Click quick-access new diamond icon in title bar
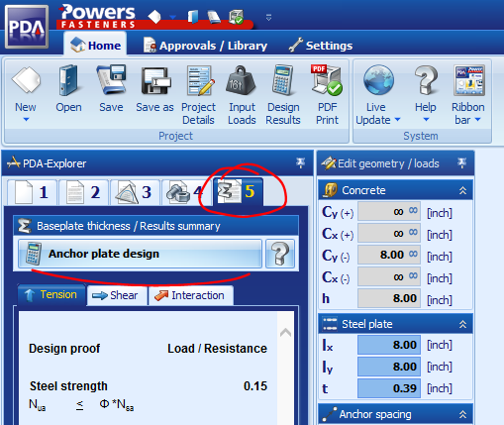The width and height of the screenshot is (504, 425). pyautogui.click(x=154, y=17)
